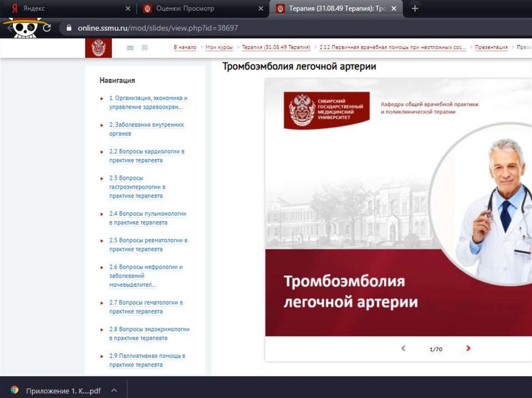Open the 2.12 Первичная врачебная помощь breadcrumb
The width and height of the screenshot is (532, 398).
point(393,47)
